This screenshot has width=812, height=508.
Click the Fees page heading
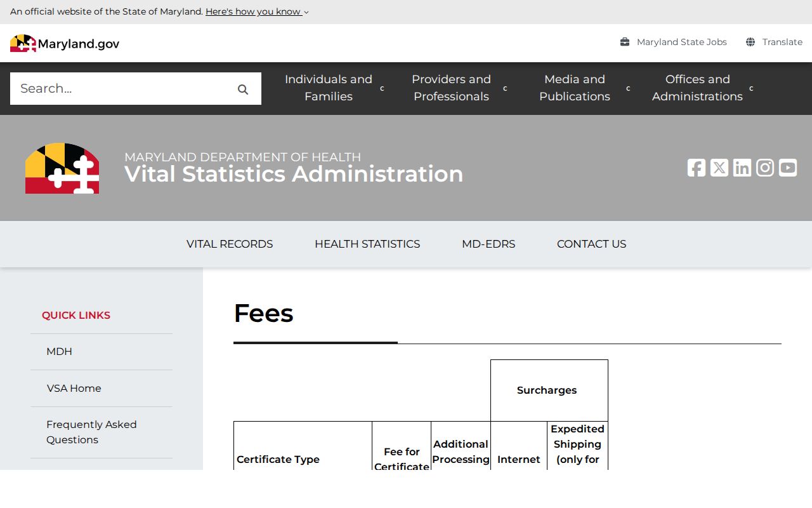click(x=263, y=313)
